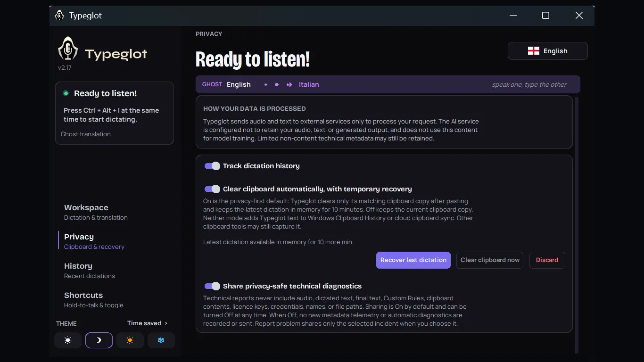Click the v2.17 version label

point(65,68)
